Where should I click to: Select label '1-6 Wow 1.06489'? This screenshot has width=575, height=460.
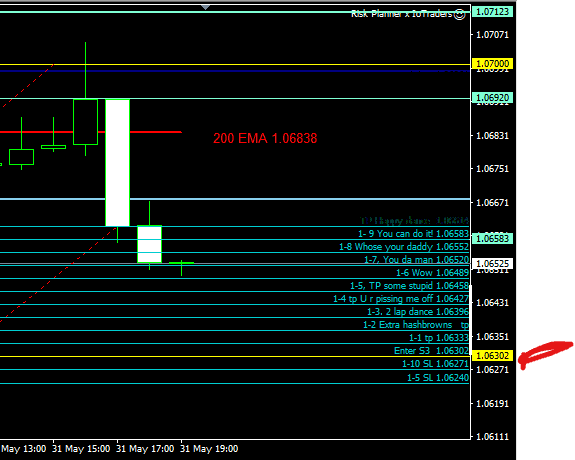[x=432, y=273]
